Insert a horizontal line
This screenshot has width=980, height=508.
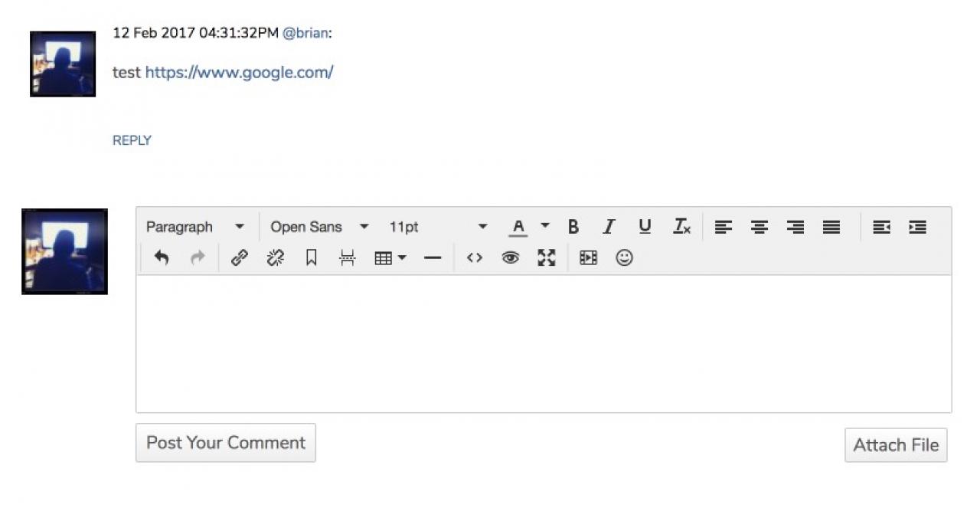coord(433,258)
